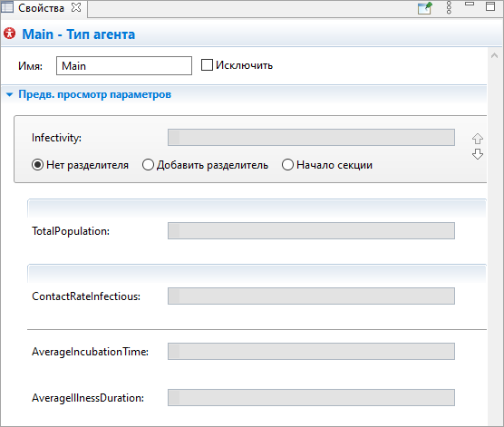Select Добавить разделитель radio option
Screen dimensions: 504x427
point(148,165)
